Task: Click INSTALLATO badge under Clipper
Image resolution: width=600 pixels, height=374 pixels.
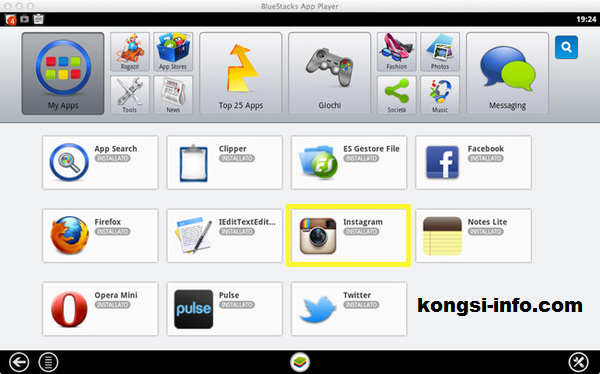Action: [237, 158]
